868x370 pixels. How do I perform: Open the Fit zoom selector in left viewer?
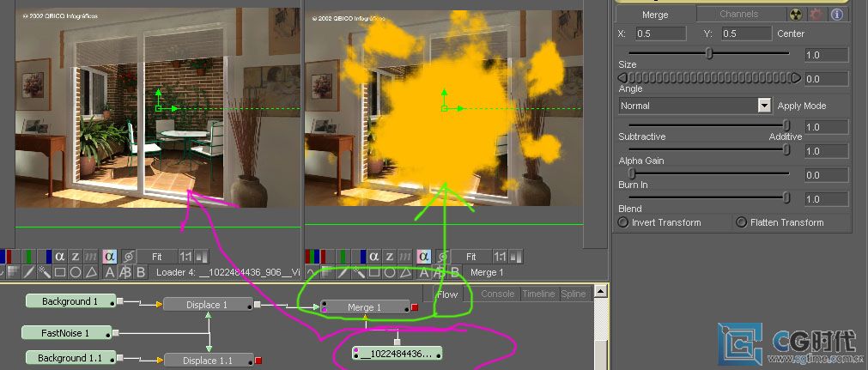[156, 256]
